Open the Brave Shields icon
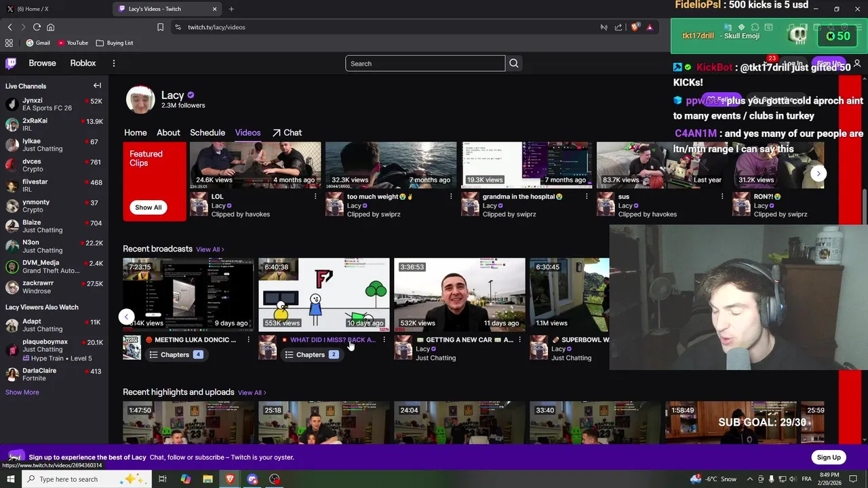The width and height of the screenshot is (868, 488). point(635,27)
